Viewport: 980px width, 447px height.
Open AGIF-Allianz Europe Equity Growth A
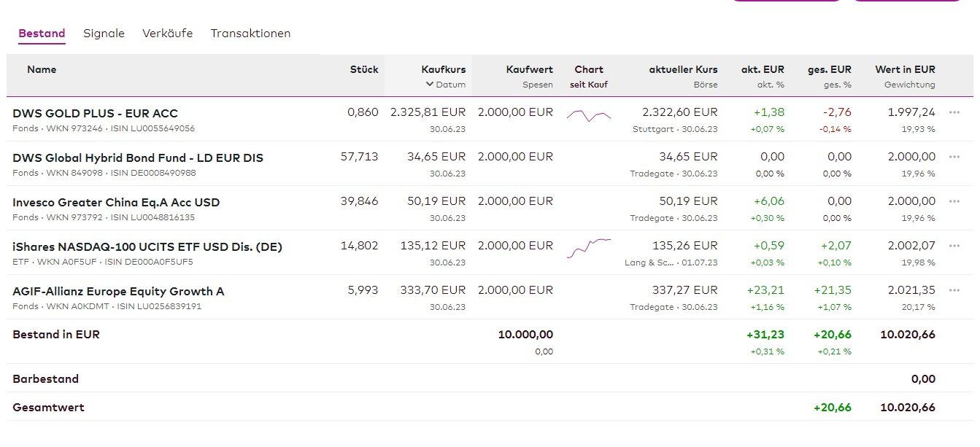tap(118, 291)
